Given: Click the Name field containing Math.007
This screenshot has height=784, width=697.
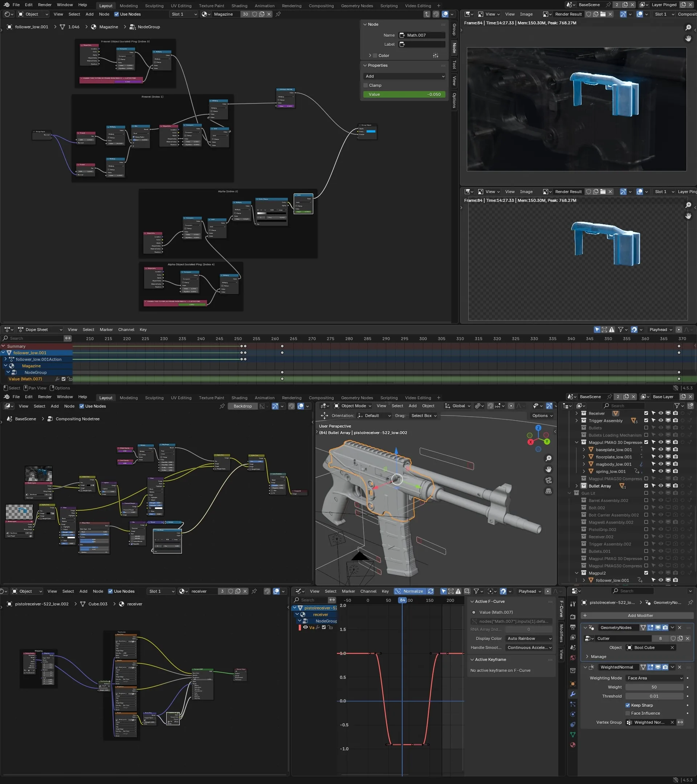Looking at the screenshot, I should point(422,35).
